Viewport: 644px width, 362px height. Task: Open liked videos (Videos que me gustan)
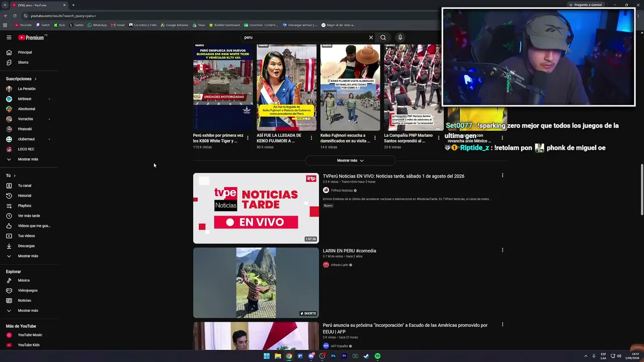[34, 226]
